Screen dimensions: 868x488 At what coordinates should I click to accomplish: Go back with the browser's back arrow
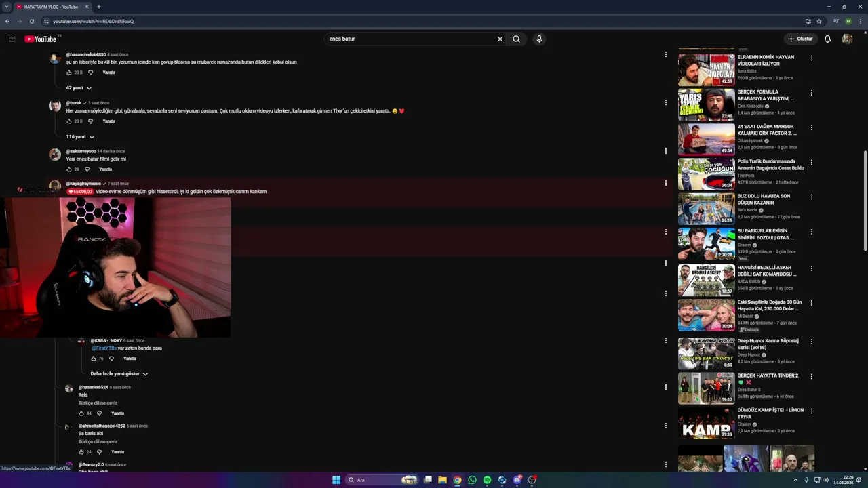(7, 21)
